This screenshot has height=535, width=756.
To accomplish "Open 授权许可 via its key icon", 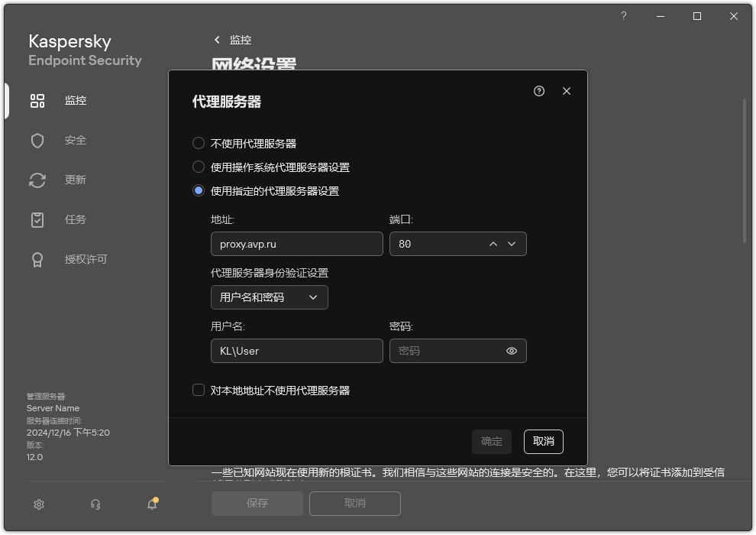I will [37, 259].
